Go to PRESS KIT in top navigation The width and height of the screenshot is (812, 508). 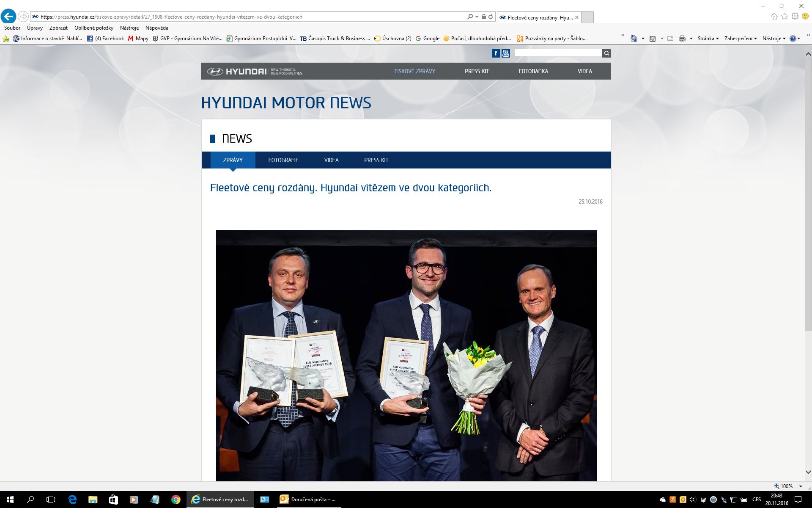point(477,71)
